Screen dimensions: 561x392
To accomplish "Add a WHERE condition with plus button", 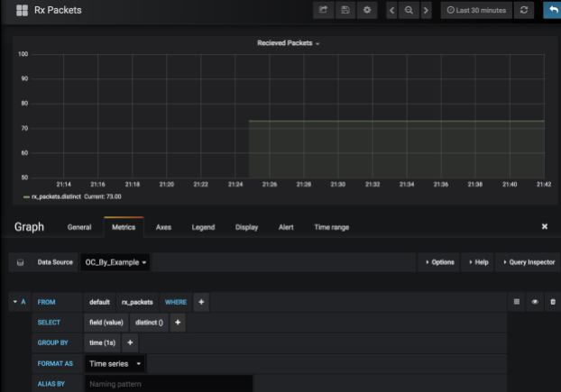I will 201,302.
